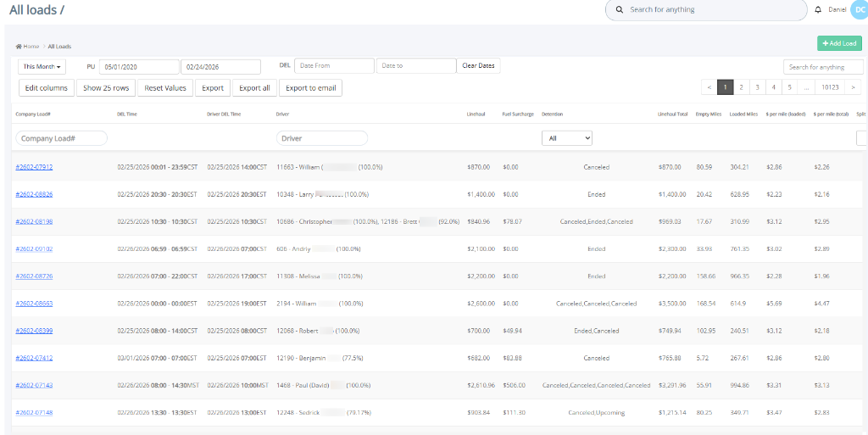
Task: Click Ended,Canceled detention cell
Action: (x=596, y=331)
